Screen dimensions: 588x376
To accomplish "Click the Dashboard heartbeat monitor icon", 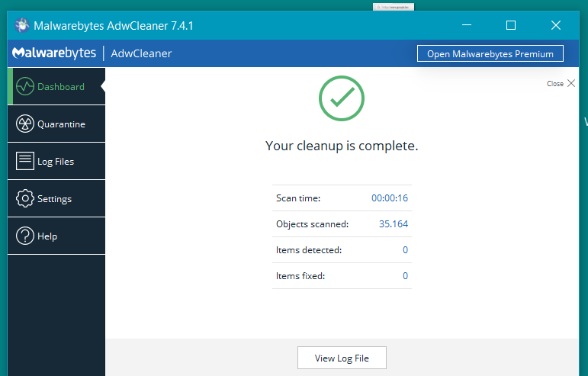I will pyautogui.click(x=25, y=86).
